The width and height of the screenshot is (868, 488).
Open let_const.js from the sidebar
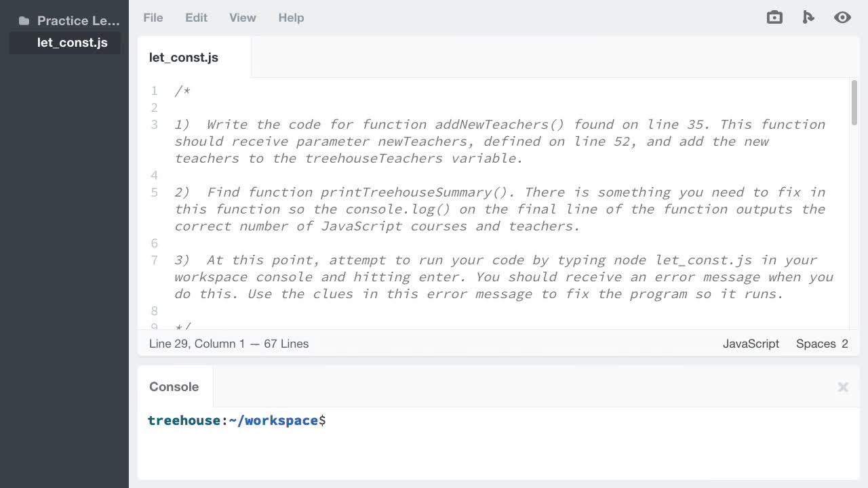pyautogui.click(x=73, y=43)
